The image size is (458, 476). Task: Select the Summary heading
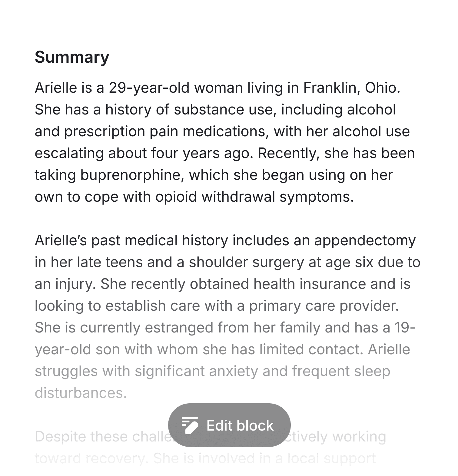tap(72, 57)
